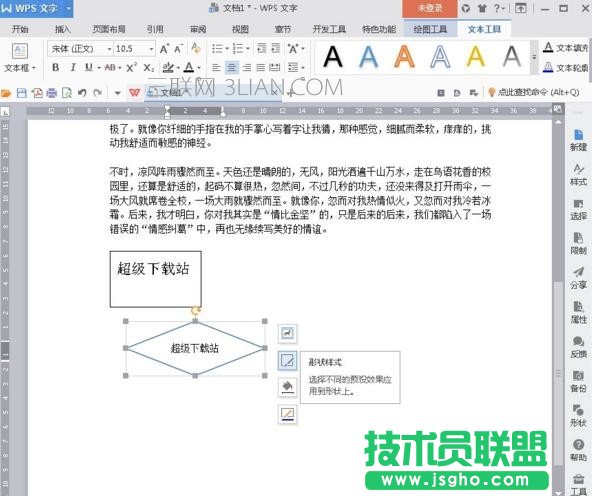Click 文本轮廓 text outline button
Image resolution: width=592 pixels, height=496 pixels.
coord(566,68)
